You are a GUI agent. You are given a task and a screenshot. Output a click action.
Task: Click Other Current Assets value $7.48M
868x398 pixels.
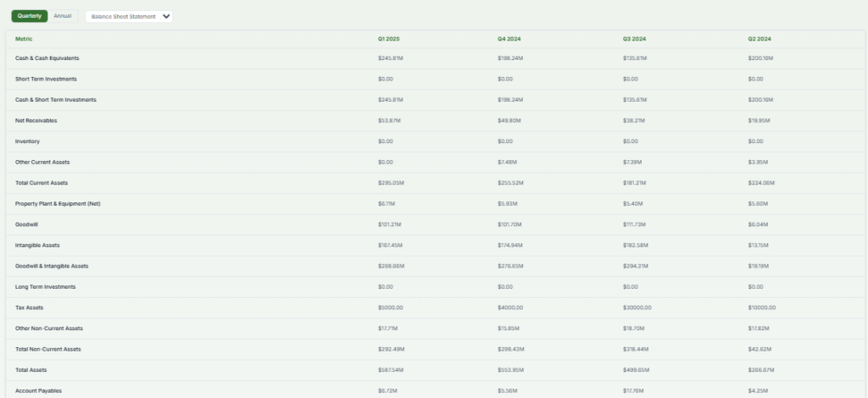(x=507, y=162)
